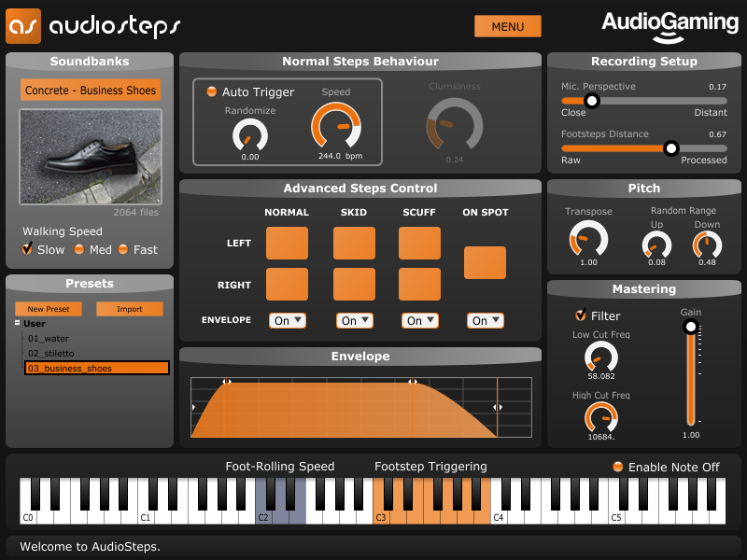
Task: Click the Welcome to AudioSteps status text
Action: 90,546
